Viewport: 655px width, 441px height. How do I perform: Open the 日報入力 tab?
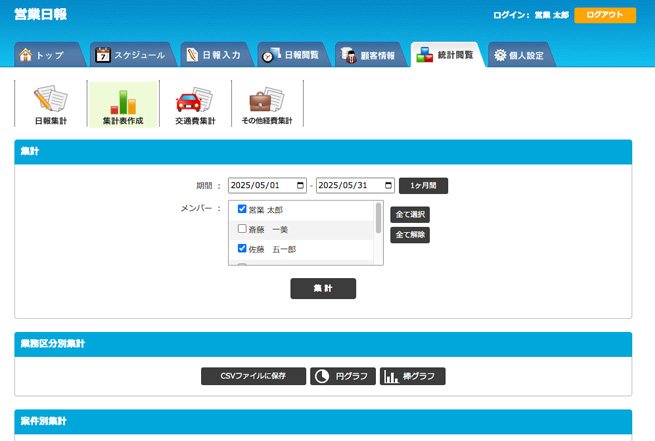pos(217,55)
